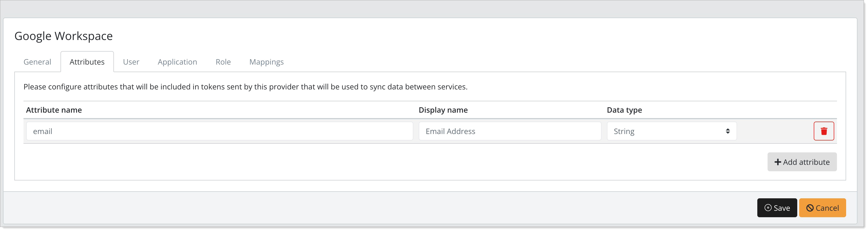
Task: Save the Google Workspace configuration
Action: tap(777, 208)
